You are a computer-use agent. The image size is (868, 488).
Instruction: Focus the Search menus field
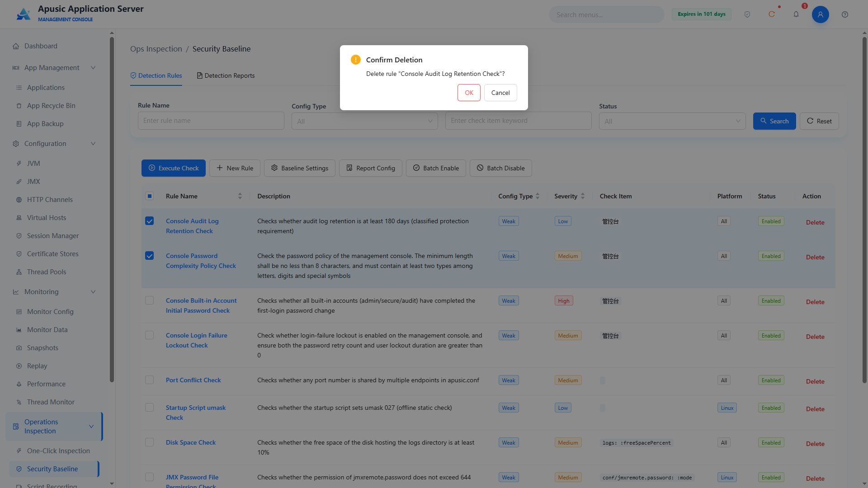tap(606, 14)
